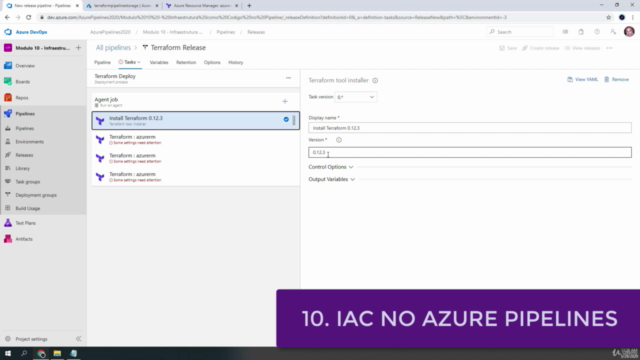Click AzurePipelines2020 breadcrumb
This screenshot has height=360, width=640.
tap(110, 32)
